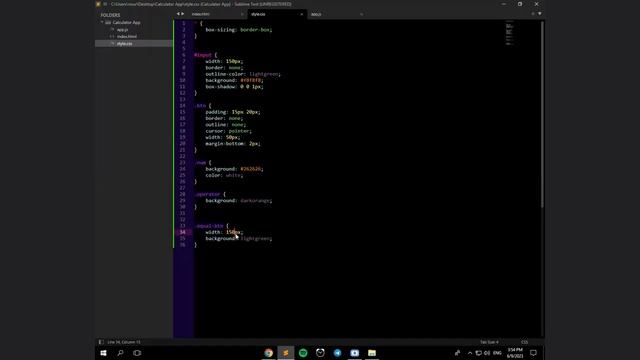Open Google Chrome from the taskbar
Viewport: 640px width, 360px height.
click(x=269, y=353)
